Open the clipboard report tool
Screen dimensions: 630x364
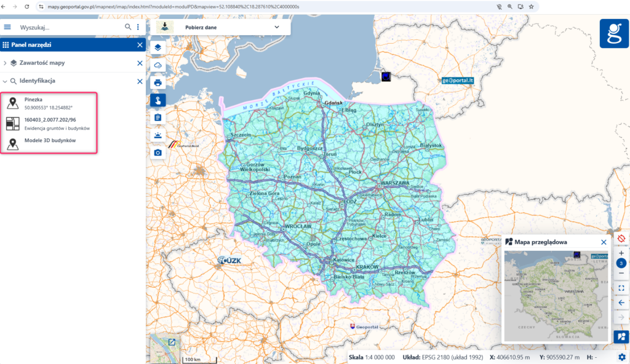(x=158, y=117)
